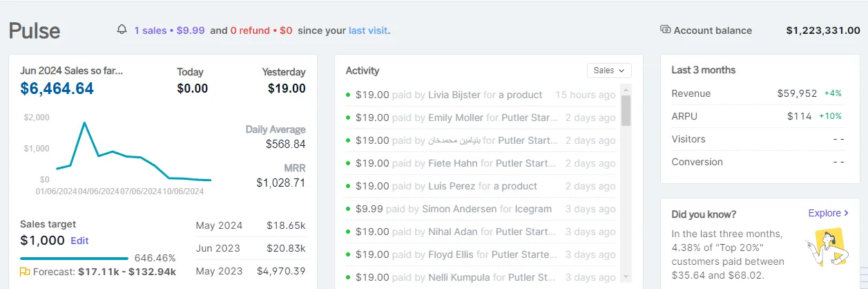This screenshot has height=289, width=868.
Task: Open the Sales filter dropdown
Action: pos(609,71)
